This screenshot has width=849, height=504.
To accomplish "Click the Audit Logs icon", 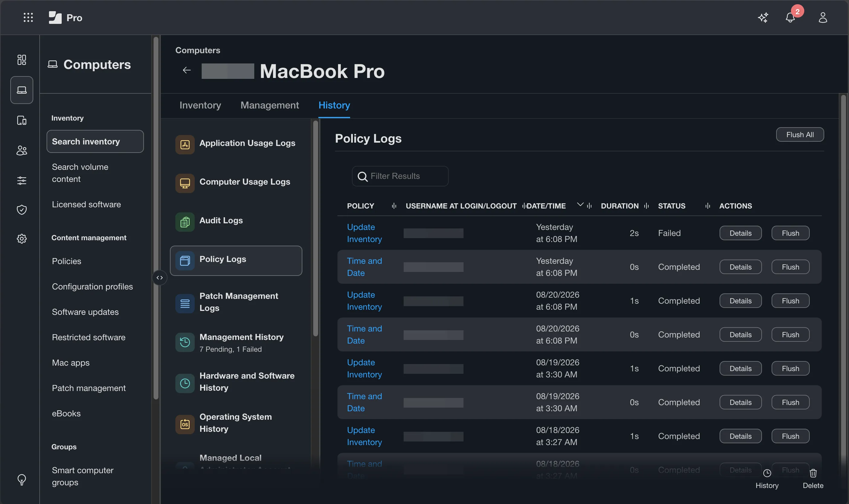I will pyautogui.click(x=185, y=222).
